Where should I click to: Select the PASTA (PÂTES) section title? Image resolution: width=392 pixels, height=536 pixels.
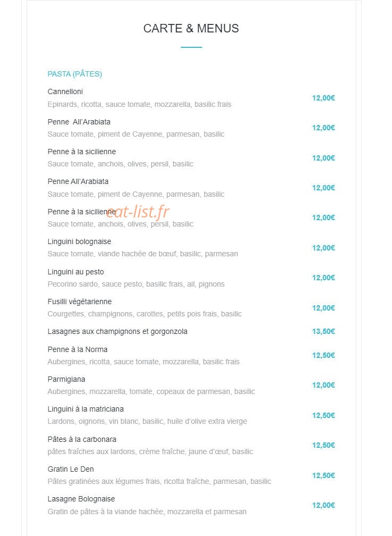[74, 74]
